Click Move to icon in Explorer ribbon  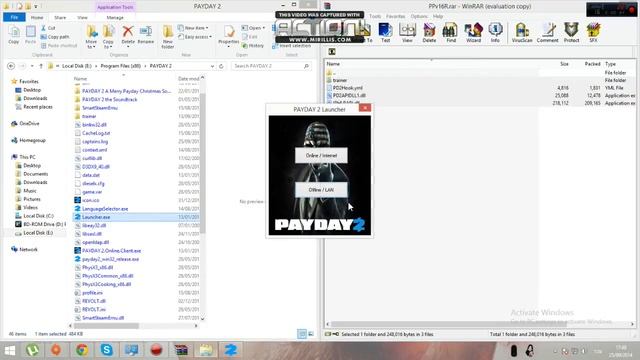91,37
